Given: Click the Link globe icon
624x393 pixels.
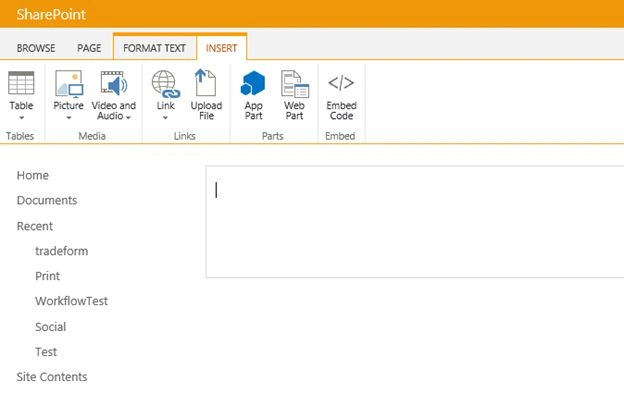Looking at the screenshot, I should coord(166,84).
